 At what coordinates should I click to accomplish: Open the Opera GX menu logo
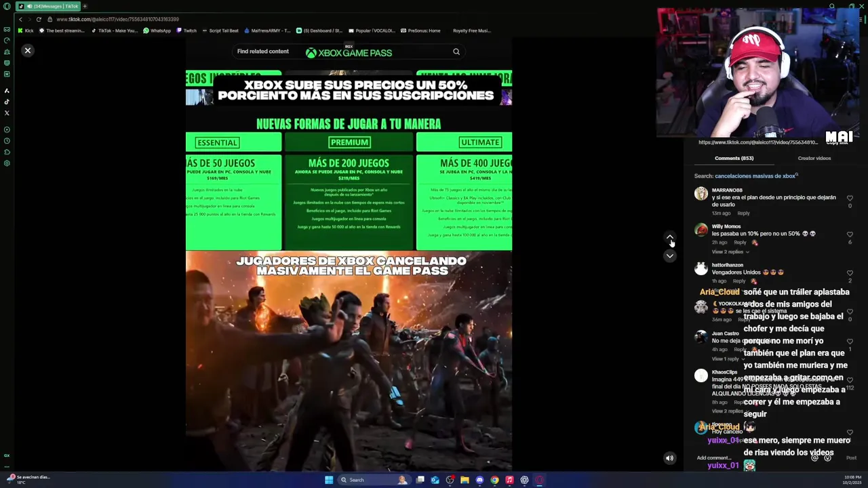coord(7,6)
